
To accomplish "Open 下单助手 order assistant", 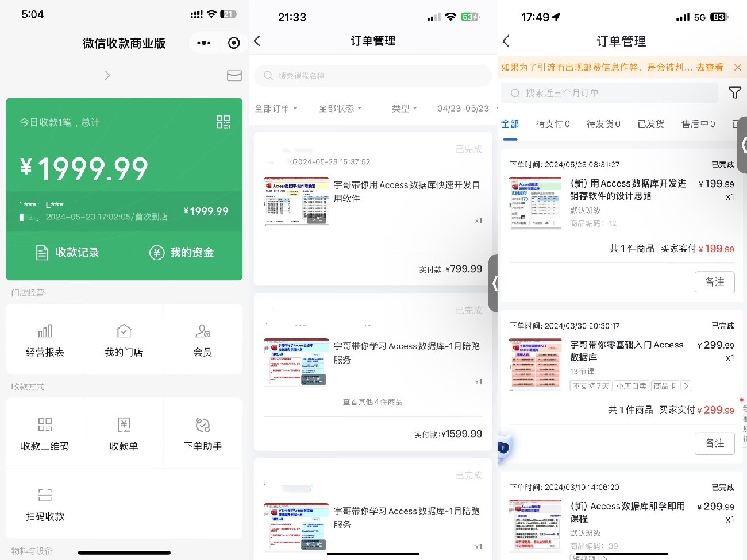I will [202, 434].
